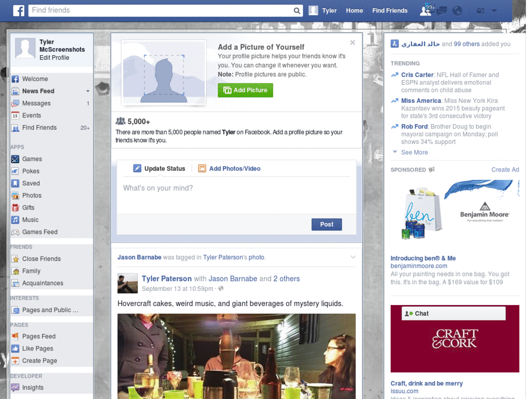532x399 pixels.
Task: Click the Music note icon
Action: 15,220
